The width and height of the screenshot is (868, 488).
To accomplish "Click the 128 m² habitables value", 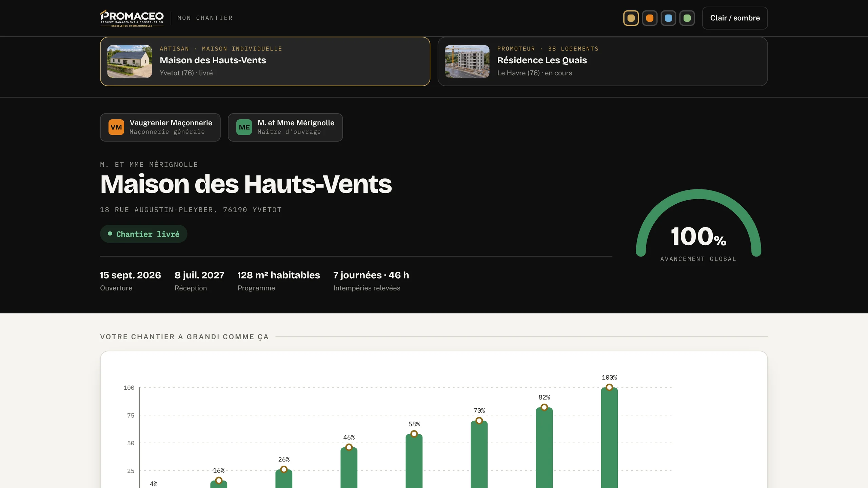I will (278, 275).
